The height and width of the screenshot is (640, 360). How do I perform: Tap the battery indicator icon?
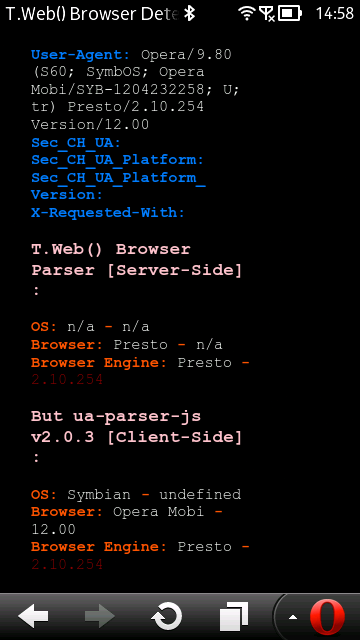[x=290, y=14]
